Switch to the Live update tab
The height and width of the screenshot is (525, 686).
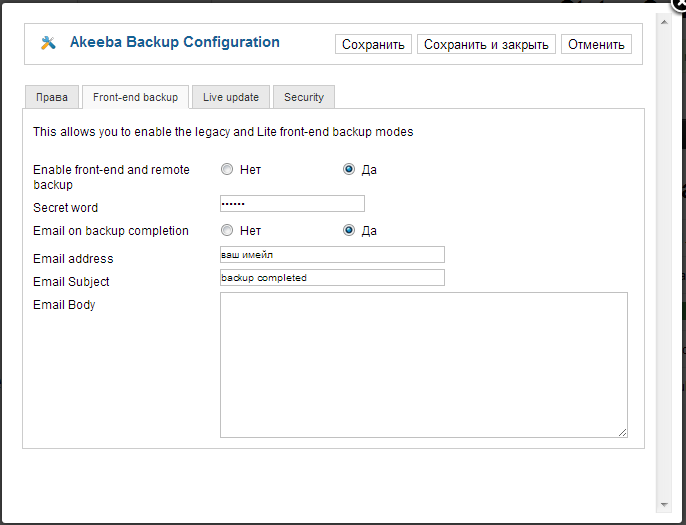coord(231,97)
